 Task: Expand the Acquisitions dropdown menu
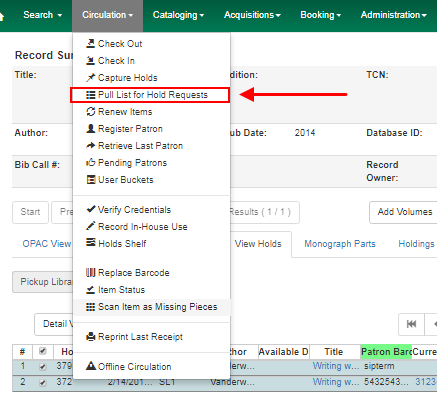(252, 15)
